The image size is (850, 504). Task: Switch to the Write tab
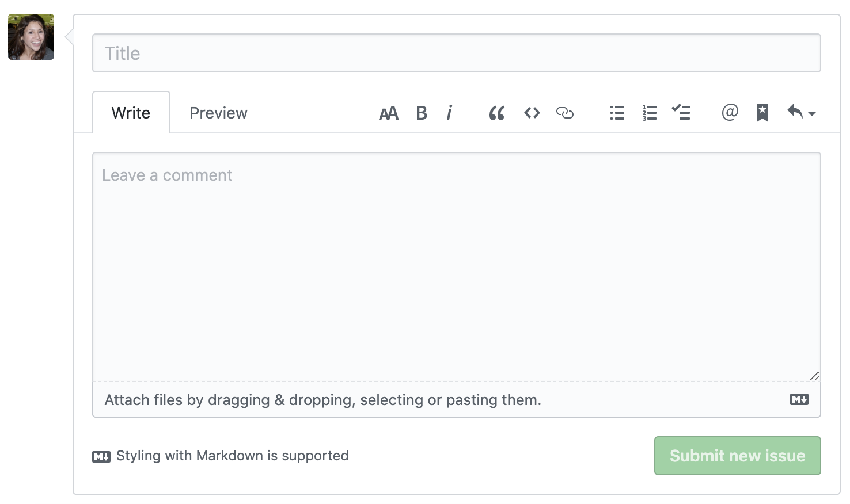point(131,113)
